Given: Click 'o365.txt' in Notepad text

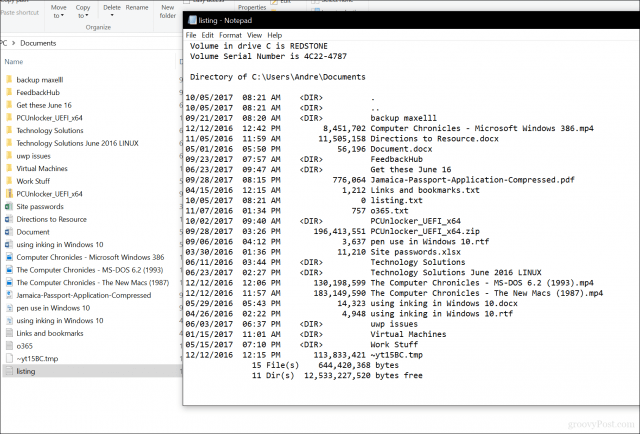Looking at the screenshot, I should 389,211.
